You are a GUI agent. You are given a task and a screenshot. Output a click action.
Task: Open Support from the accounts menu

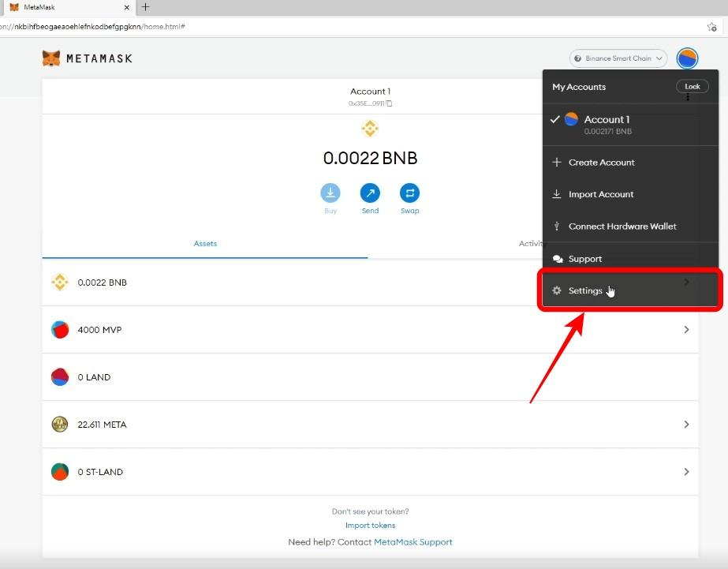[x=630, y=259]
